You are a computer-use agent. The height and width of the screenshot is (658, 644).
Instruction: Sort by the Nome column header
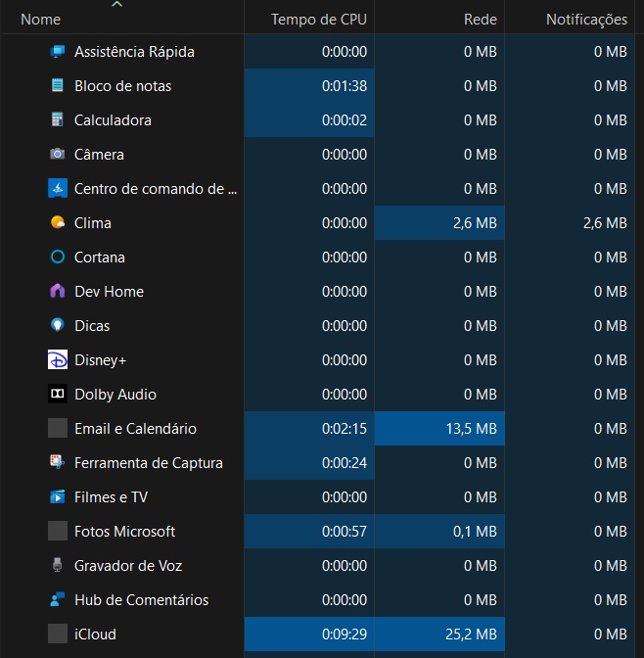click(x=40, y=20)
